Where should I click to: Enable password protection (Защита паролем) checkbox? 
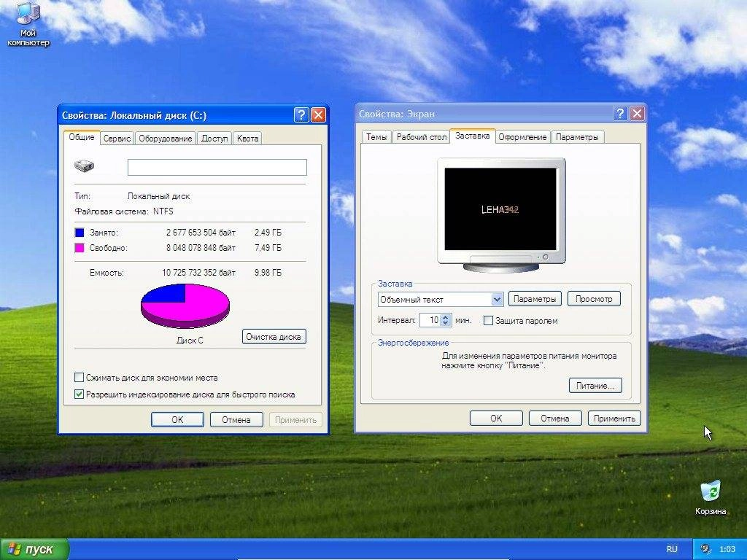click(x=488, y=321)
